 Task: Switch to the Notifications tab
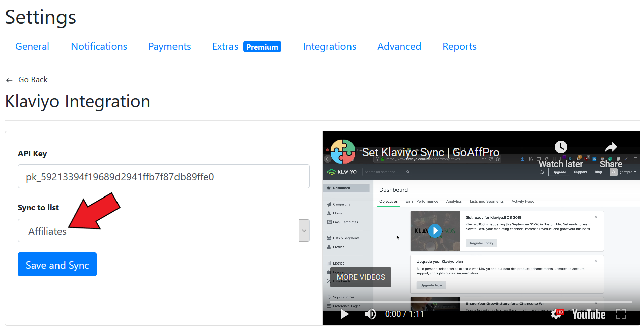tap(99, 46)
